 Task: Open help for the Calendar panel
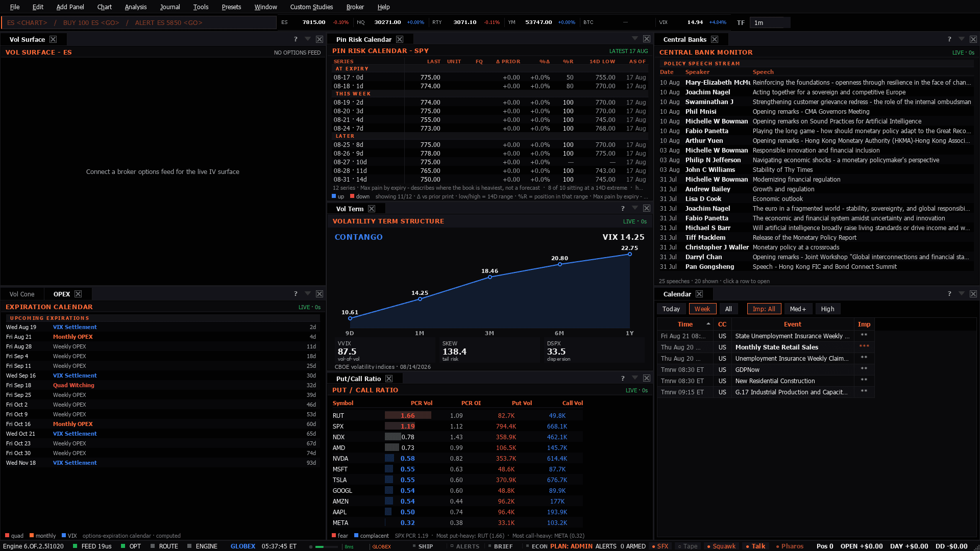tap(949, 294)
